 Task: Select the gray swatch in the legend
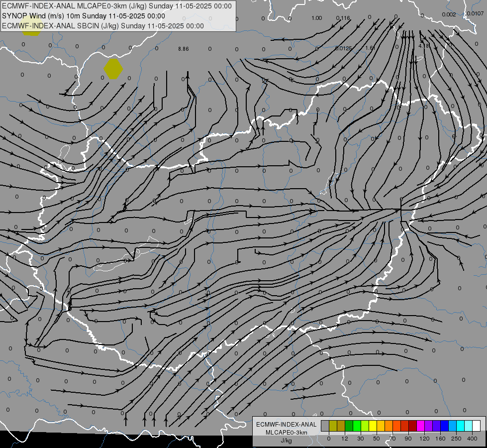coord(325,426)
